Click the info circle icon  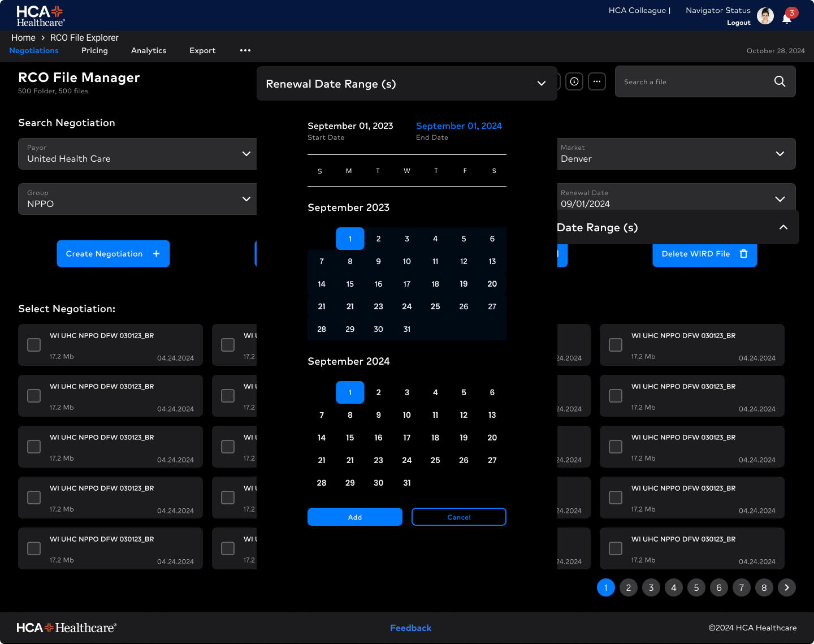(574, 81)
